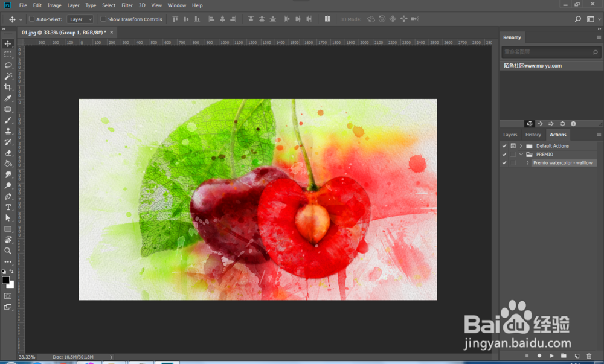Click the auto-align layers icon
Image resolution: width=604 pixels, height=364 pixels.
coord(327,19)
